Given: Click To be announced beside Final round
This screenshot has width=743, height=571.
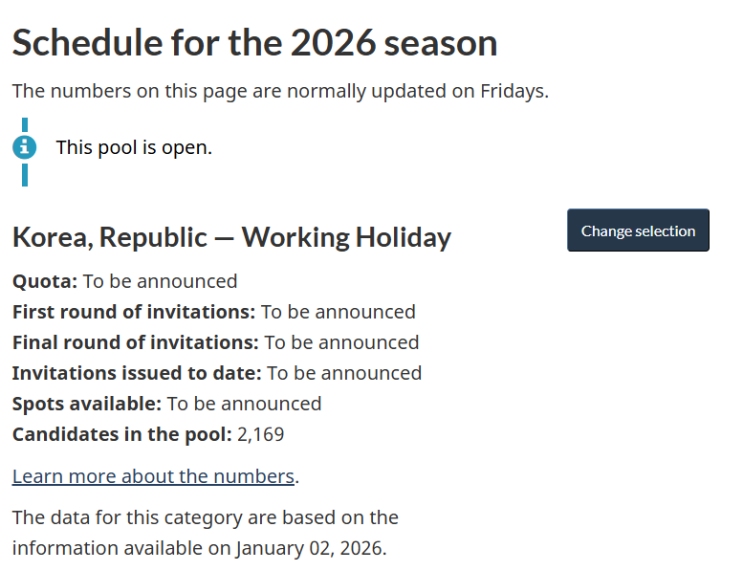Looking at the screenshot, I should (341, 342).
